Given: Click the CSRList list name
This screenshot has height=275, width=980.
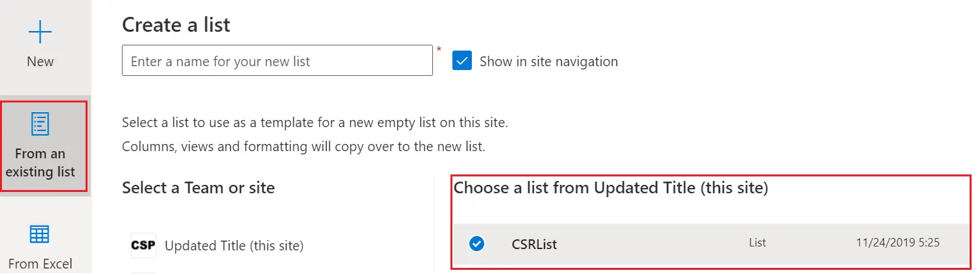Looking at the screenshot, I should point(533,245).
